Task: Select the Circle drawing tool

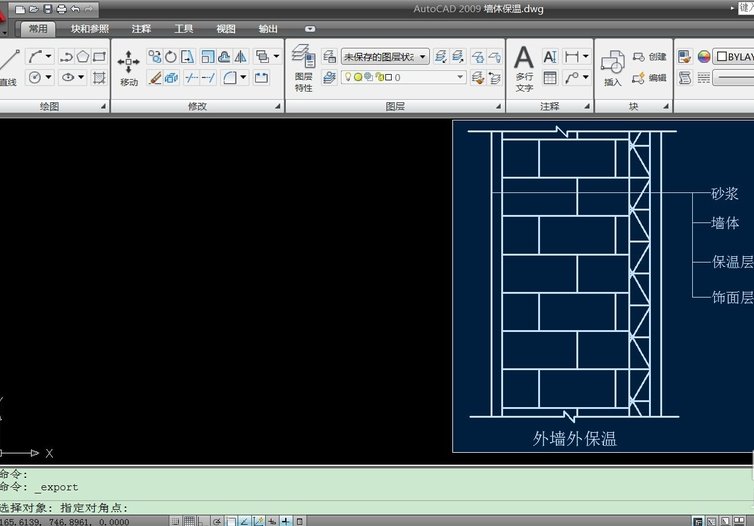Action: coord(35,77)
